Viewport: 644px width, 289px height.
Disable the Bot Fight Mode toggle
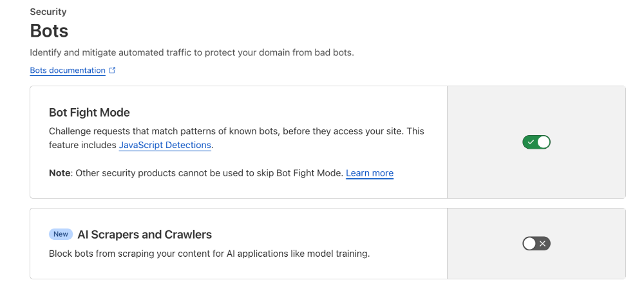536,142
